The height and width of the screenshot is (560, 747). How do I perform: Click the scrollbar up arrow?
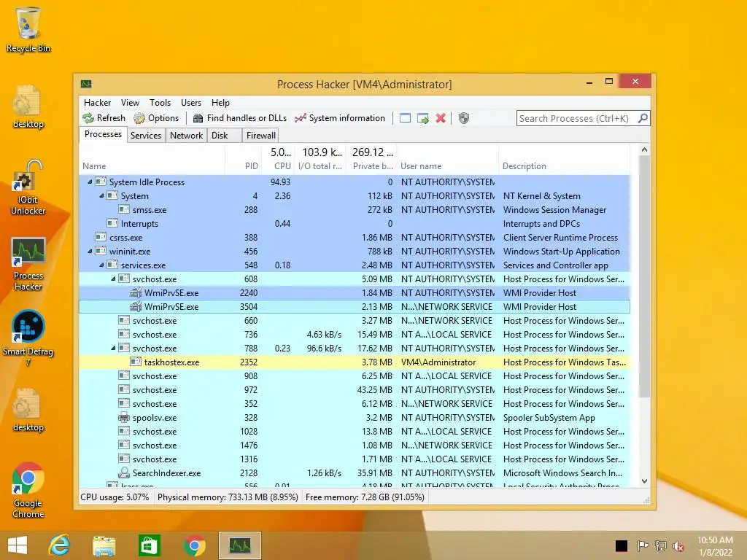tap(644, 149)
